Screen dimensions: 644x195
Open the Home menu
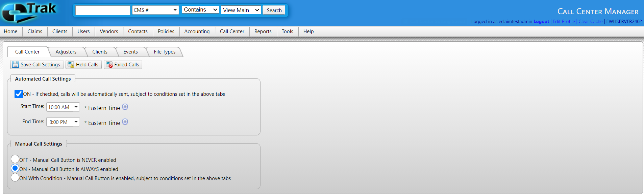coord(11,31)
